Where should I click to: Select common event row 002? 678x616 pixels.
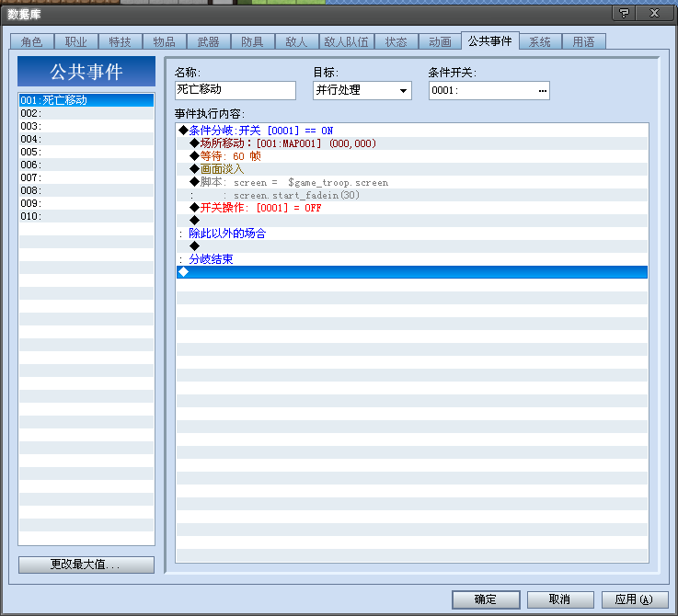click(x=86, y=113)
